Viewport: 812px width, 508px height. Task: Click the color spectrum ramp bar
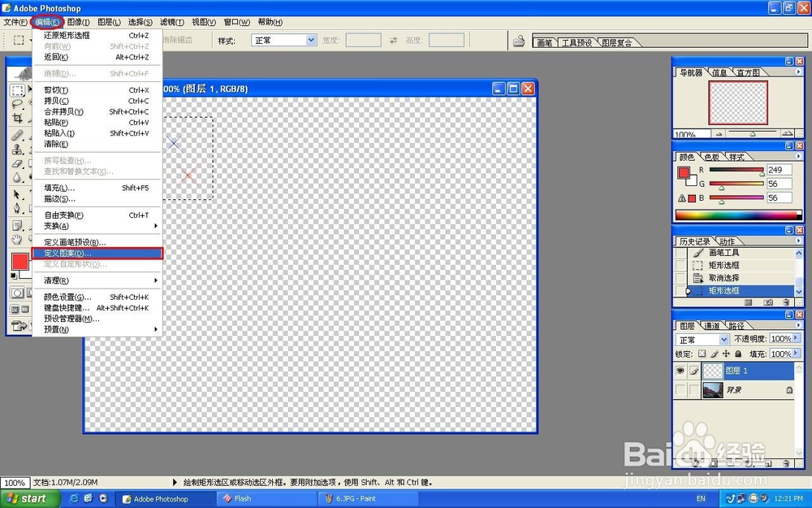pyautogui.click(x=739, y=215)
